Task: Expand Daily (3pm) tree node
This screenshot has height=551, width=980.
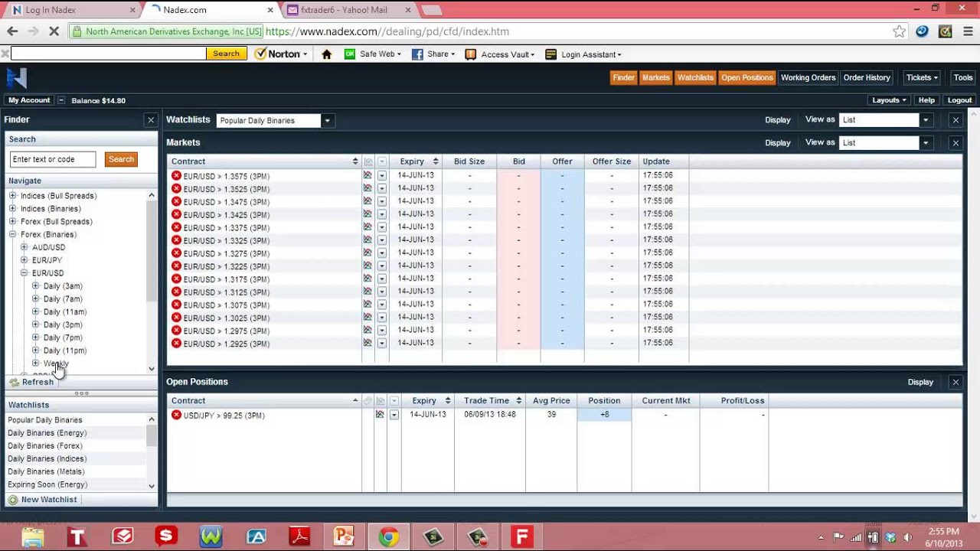Action: pos(35,324)
